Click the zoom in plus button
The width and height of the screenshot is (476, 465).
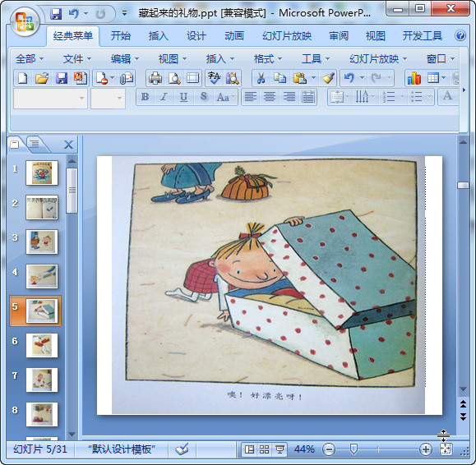[425, 449]
